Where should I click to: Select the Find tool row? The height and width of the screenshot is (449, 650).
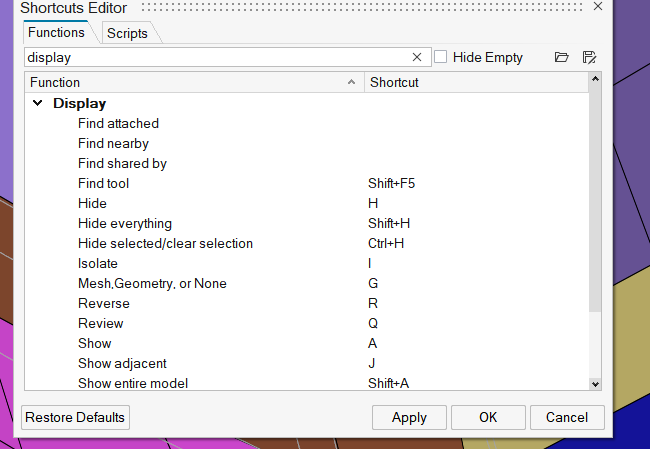pos(307,183)
